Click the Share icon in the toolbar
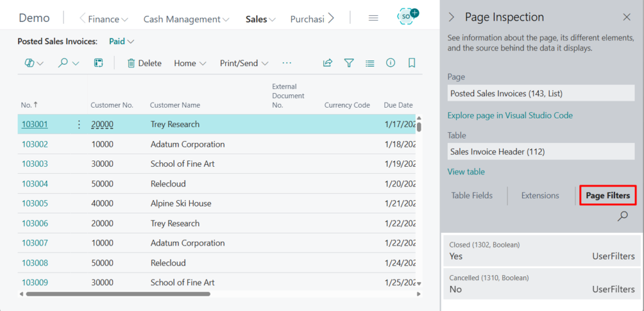Viewport: 644px width, 311px height. [328, 63]
